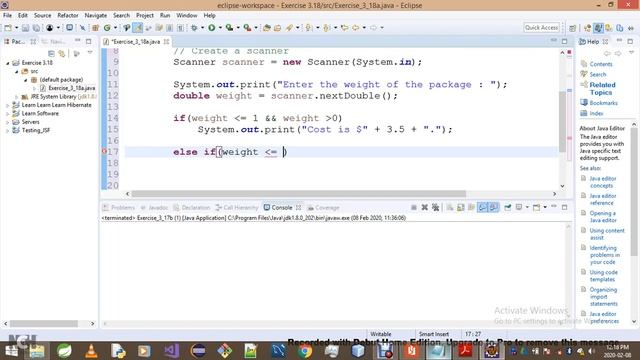Click the Debug bug icon
640x360 pixels.
194,28
